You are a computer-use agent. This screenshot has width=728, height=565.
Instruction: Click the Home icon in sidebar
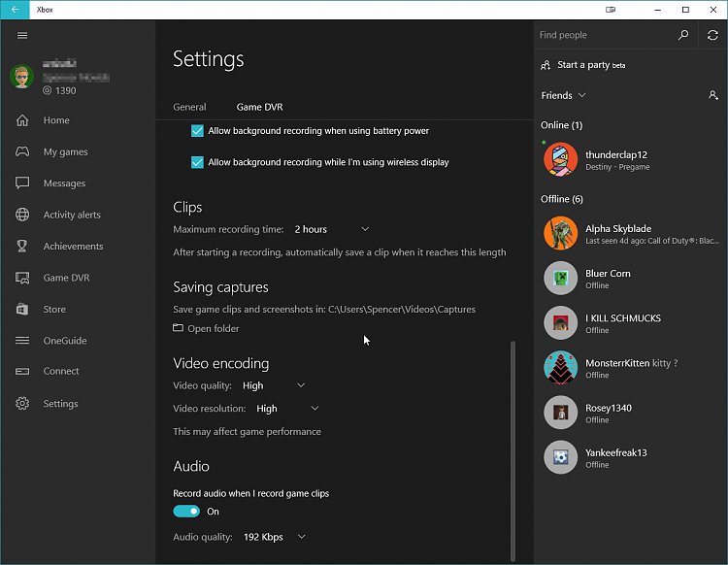pyautogui.click(x=22, y=120)
